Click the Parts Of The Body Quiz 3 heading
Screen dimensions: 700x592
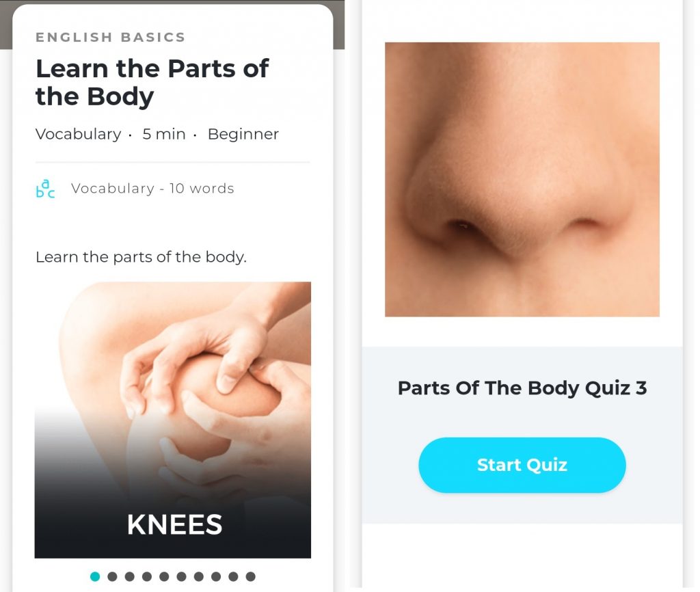point(522,388)
